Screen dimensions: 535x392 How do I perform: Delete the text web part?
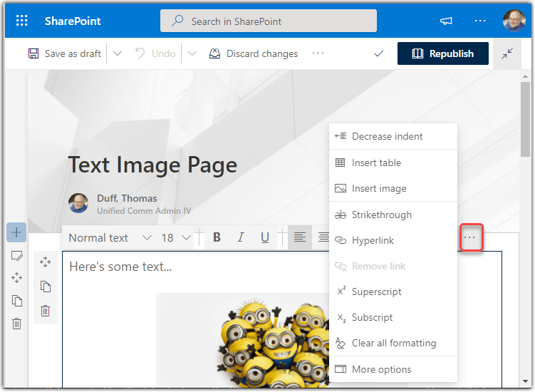[46, 311]
